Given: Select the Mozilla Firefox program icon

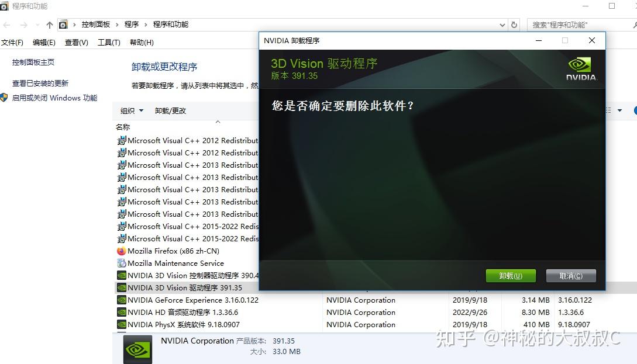Looking at the screenshot, I should coord(122,251).
